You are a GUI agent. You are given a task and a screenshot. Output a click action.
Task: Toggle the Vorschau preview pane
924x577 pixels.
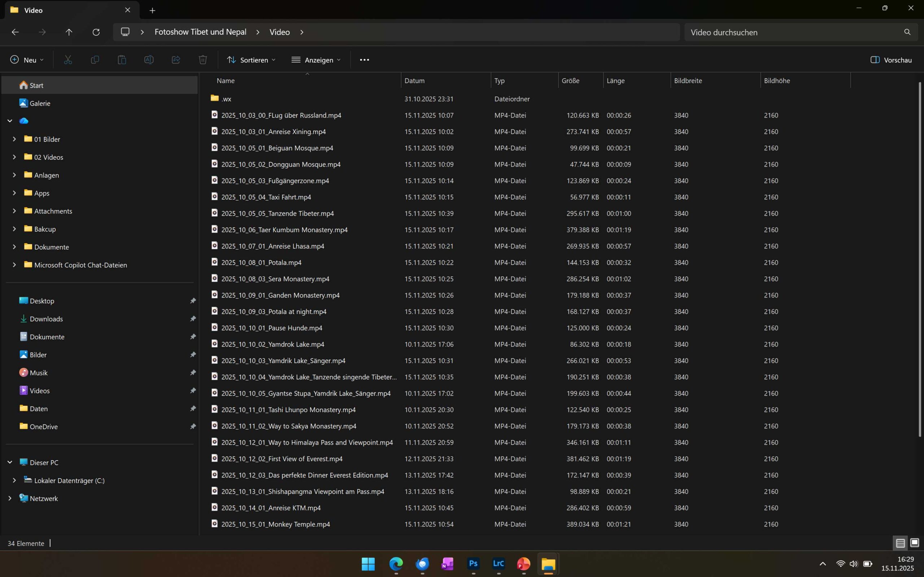click(x=891, y=60)
